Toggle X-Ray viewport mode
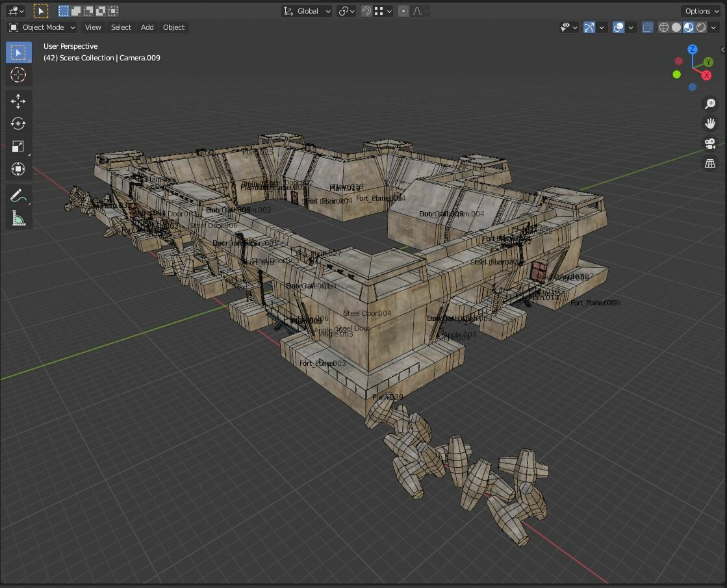 point(646,27)
